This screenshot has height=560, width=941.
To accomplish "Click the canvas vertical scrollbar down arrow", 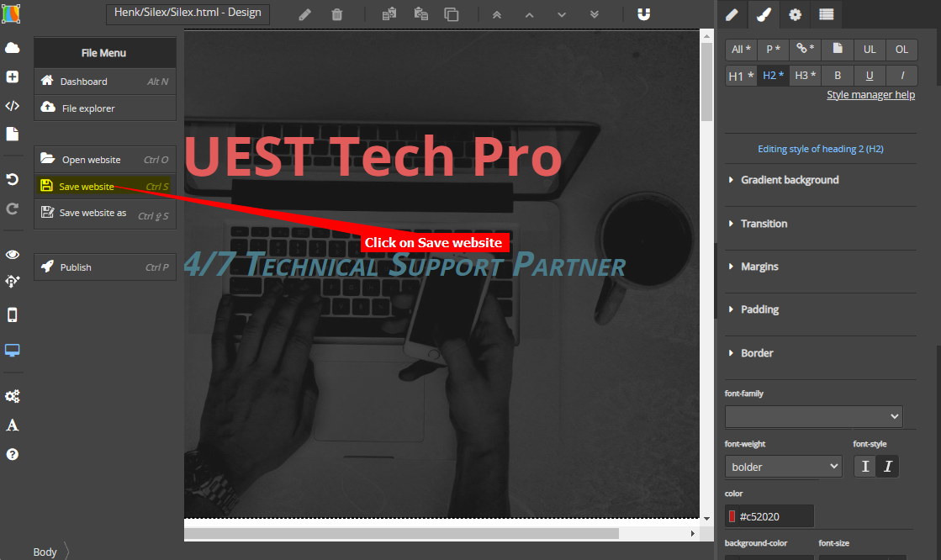I will [706, 519].
